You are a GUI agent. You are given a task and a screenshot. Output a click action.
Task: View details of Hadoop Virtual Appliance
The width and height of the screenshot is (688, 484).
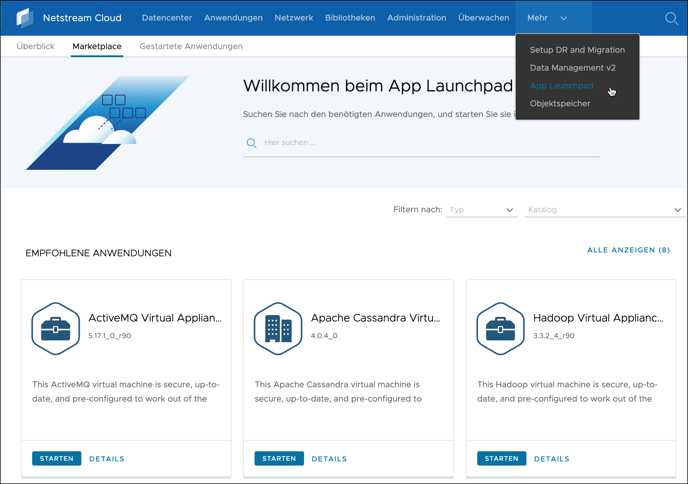tap(552, 459)
